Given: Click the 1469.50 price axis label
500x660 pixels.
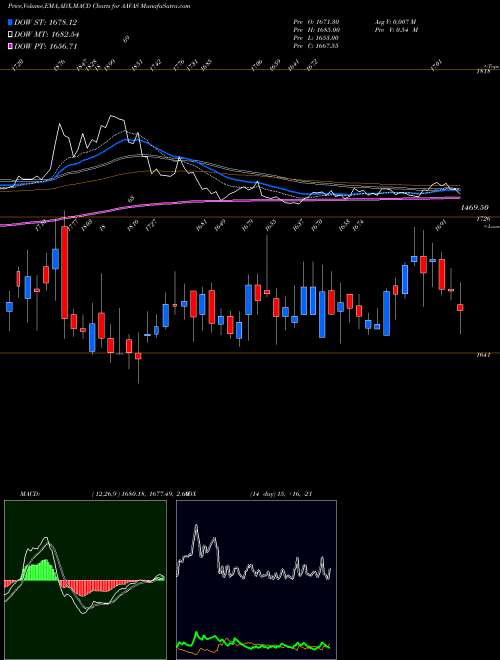Looking at the screenshot, I should click(474, 208).
